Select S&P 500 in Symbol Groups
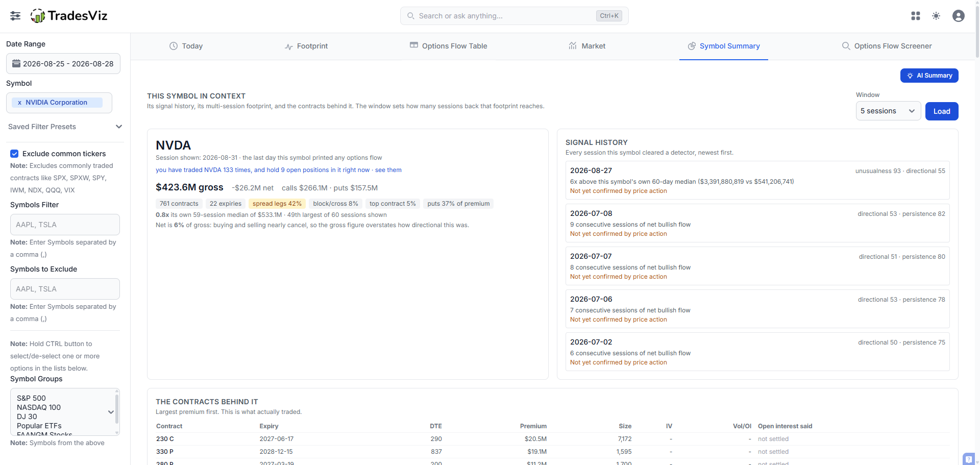 click(x=31, y=398)
